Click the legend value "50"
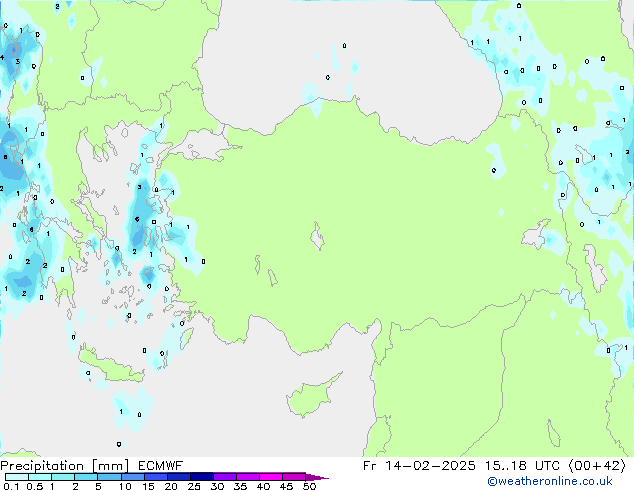 pyautogui.click(x=309, y=486)
